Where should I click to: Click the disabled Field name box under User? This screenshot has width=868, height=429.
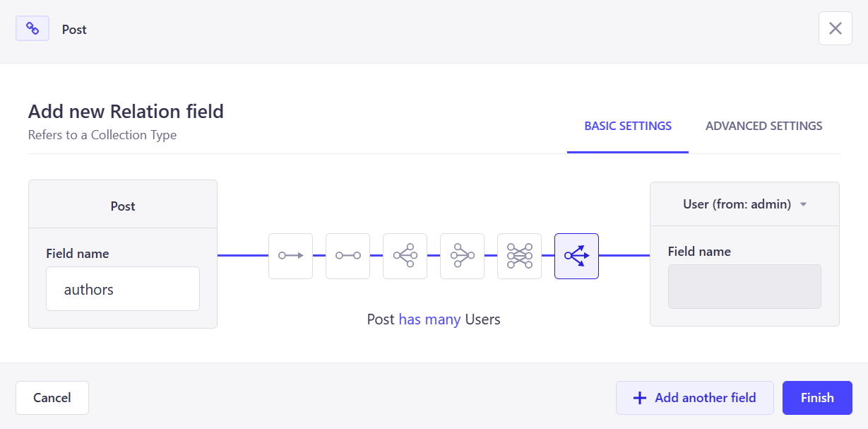point(744,286)
